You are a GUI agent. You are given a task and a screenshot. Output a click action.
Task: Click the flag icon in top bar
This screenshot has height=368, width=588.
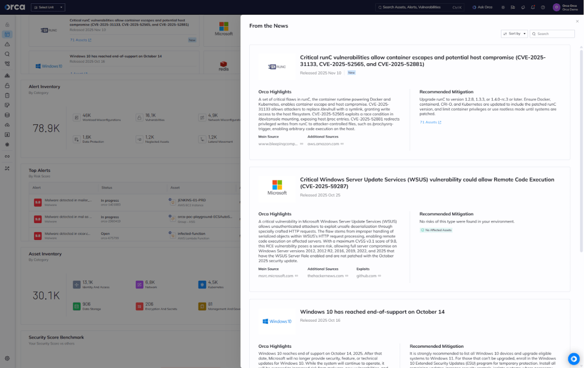tap(513, 7)
